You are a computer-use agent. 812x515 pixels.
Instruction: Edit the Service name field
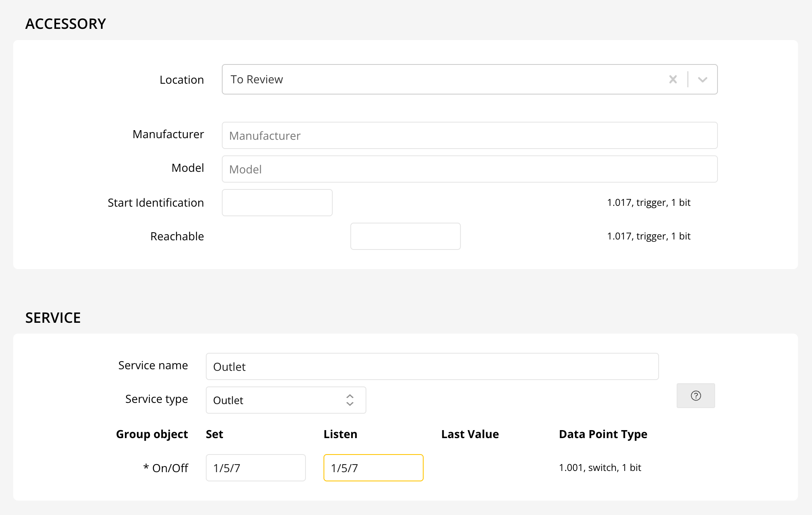[x=432, y=366]
